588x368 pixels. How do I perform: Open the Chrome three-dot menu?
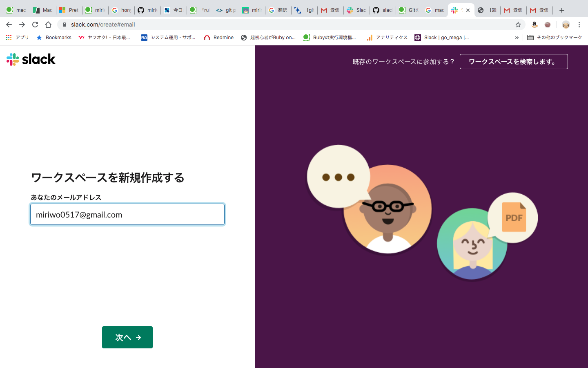tap(579, 24)
